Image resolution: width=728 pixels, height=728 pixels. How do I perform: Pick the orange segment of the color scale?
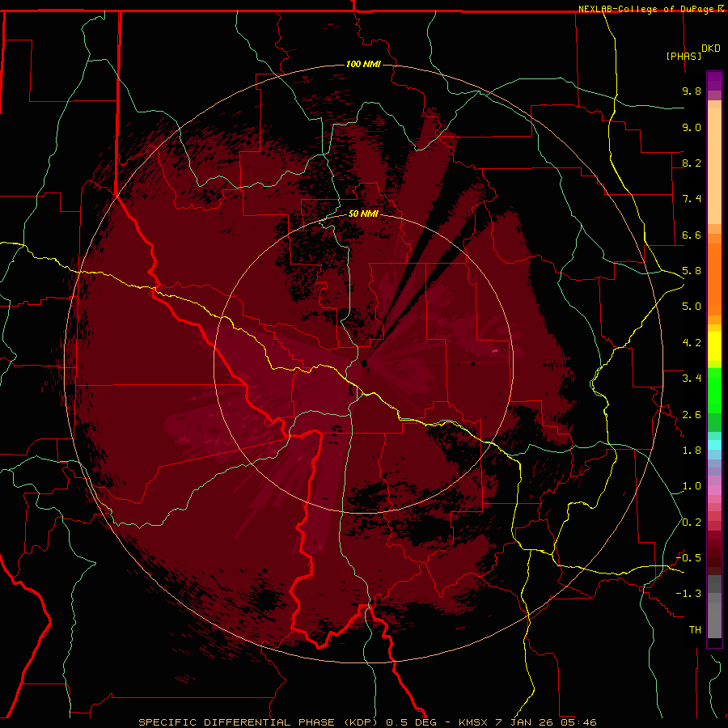click(x=714, y=278)
